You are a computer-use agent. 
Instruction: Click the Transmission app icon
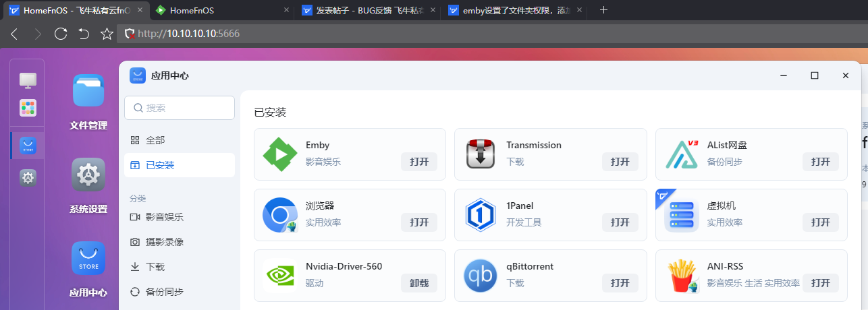(480, 154)
